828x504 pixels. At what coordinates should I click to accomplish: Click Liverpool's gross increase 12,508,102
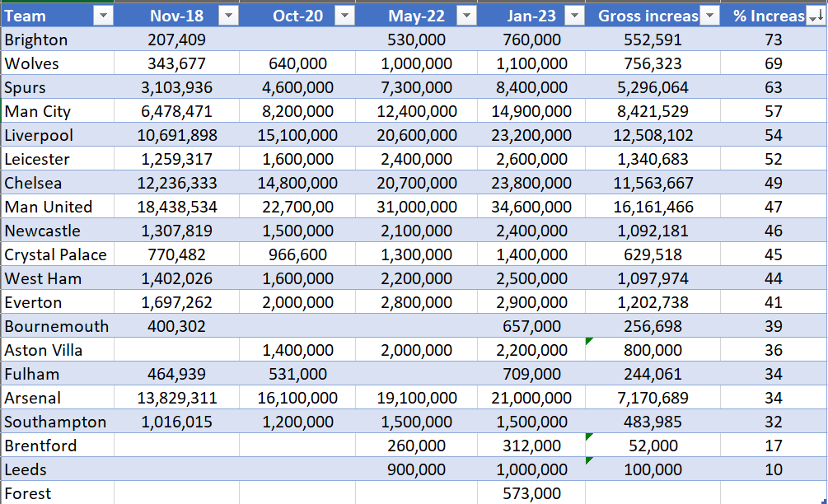653,135
